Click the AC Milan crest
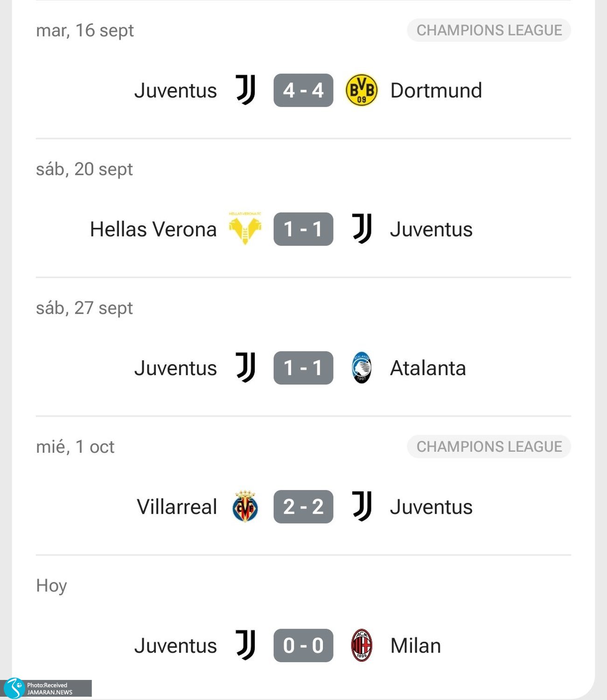The image size is (607, 700). (362, 645)
